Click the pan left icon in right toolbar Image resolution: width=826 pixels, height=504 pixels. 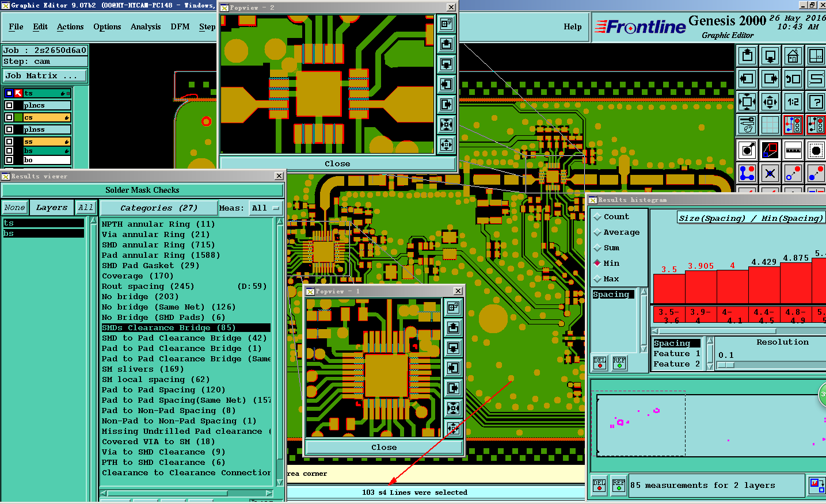point(747,79)
